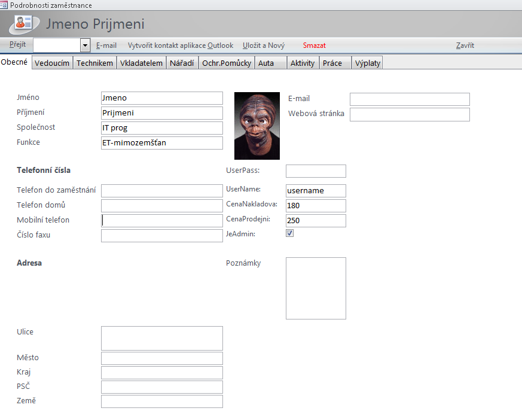Click the E-mail toolbar link
Image resolution: width=522 pixels, height=420 pixels.
pyautogui.click(x=106, y=45)
